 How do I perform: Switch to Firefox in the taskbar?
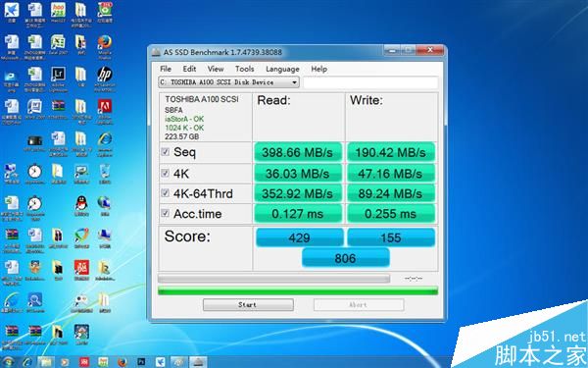point(122,362)
